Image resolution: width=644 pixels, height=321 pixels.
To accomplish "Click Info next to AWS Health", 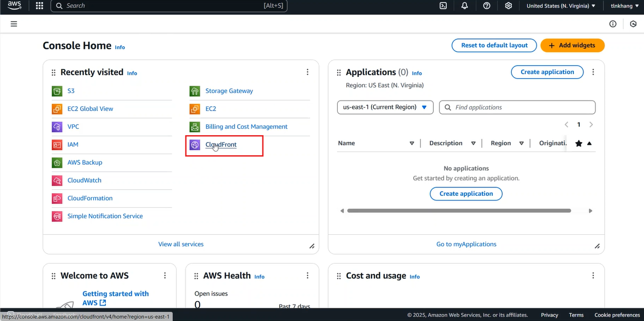I will click(x=259, y=277).
